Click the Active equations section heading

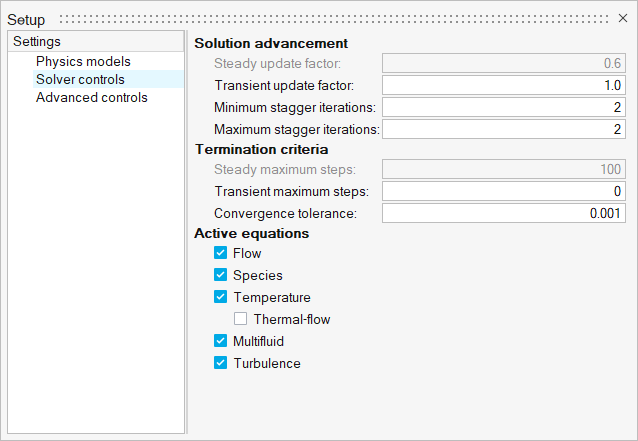coord(251,233)
